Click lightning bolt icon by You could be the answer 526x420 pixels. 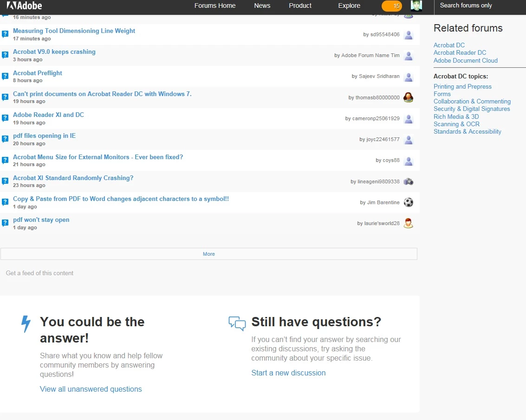coord(26,324)
